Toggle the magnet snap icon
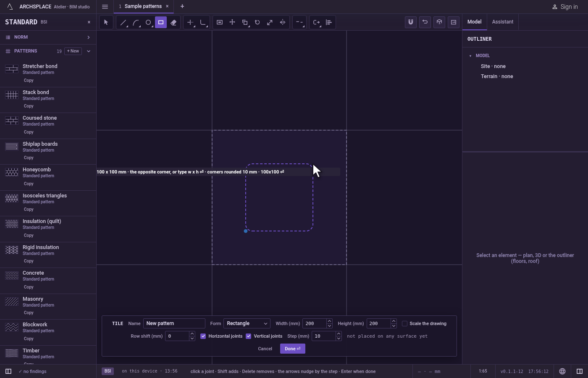 (x=411, y=22)
